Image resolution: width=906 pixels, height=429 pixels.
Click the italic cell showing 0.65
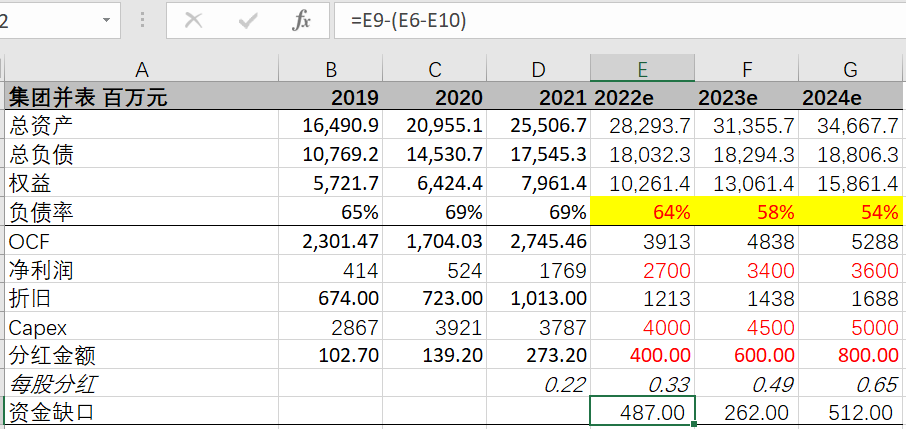tap(851, 383)
